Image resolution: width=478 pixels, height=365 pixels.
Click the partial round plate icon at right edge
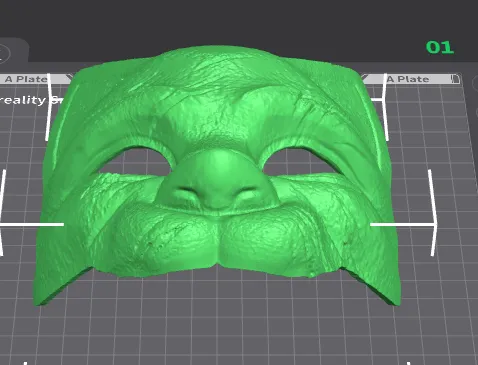[475, 83]
